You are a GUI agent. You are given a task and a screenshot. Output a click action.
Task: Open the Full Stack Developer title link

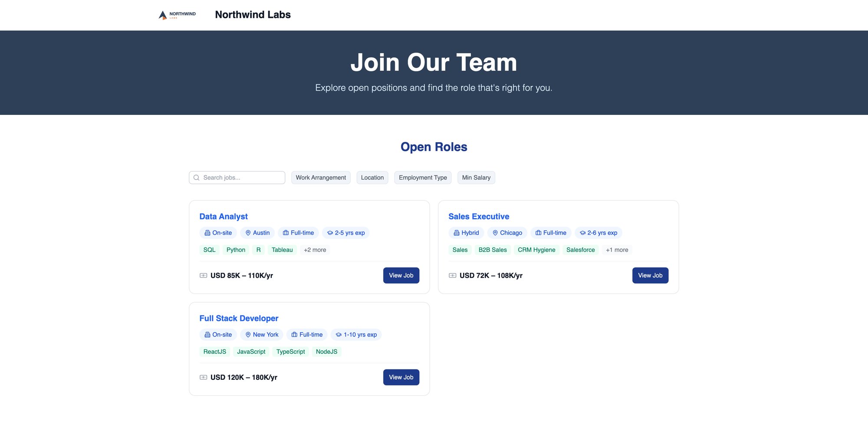[239, 318]
